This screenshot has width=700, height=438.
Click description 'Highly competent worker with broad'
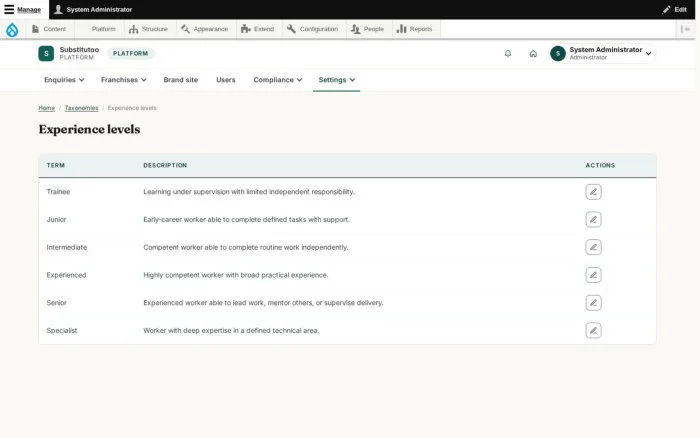[236, 275]
